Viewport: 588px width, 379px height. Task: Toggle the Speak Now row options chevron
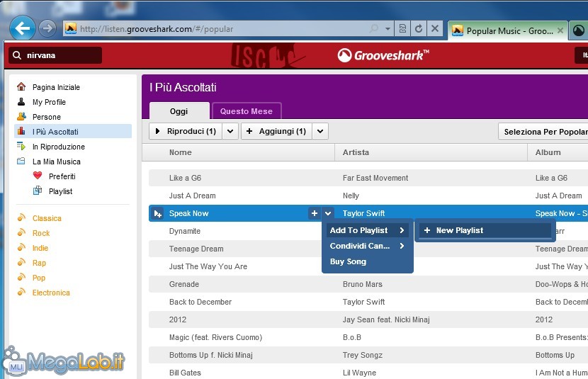click(328, 213)
